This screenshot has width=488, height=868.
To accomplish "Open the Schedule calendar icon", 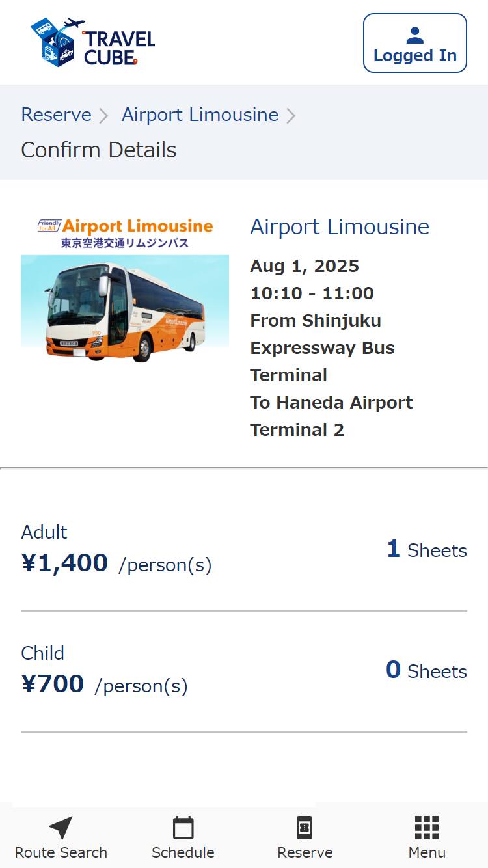I will tap(183, 828).
